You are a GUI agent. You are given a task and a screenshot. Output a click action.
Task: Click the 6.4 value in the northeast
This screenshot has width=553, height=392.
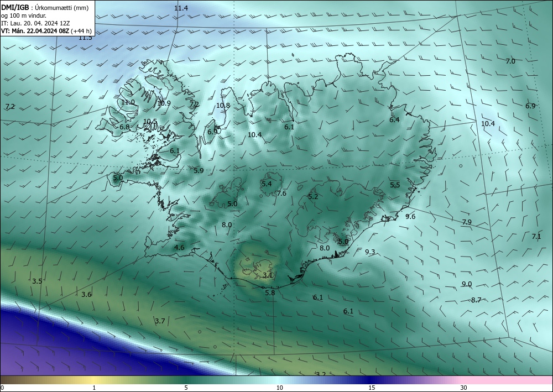(x=394, y=120)
